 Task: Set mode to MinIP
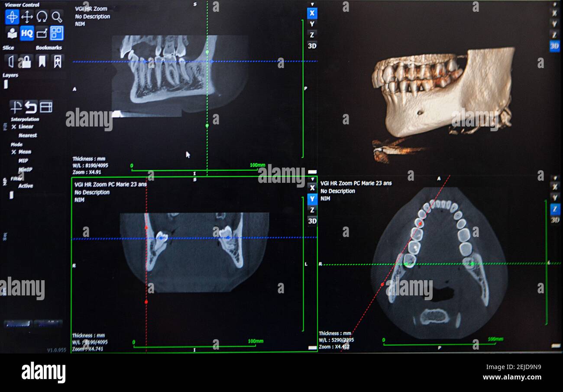(x=25, y=169)
